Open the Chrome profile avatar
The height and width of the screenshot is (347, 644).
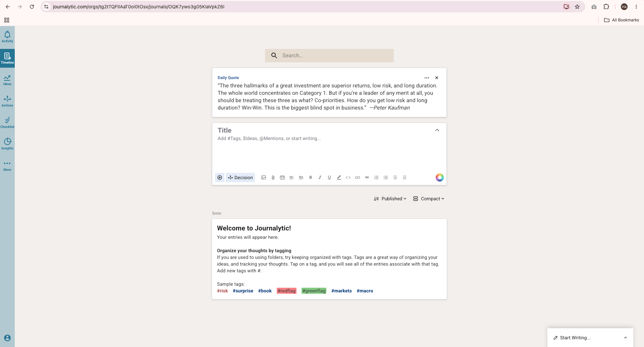tap(624, 7)
